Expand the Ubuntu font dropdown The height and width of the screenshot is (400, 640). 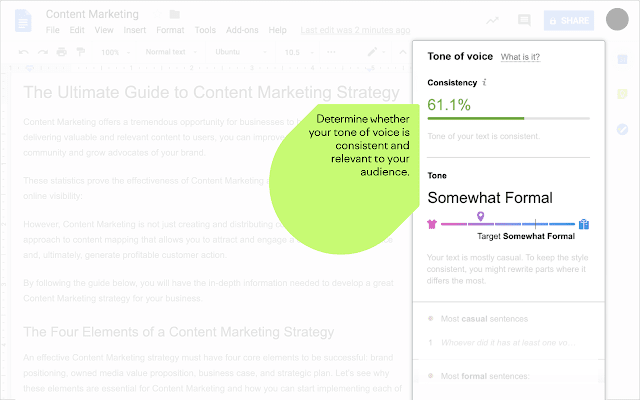[241, 52]
